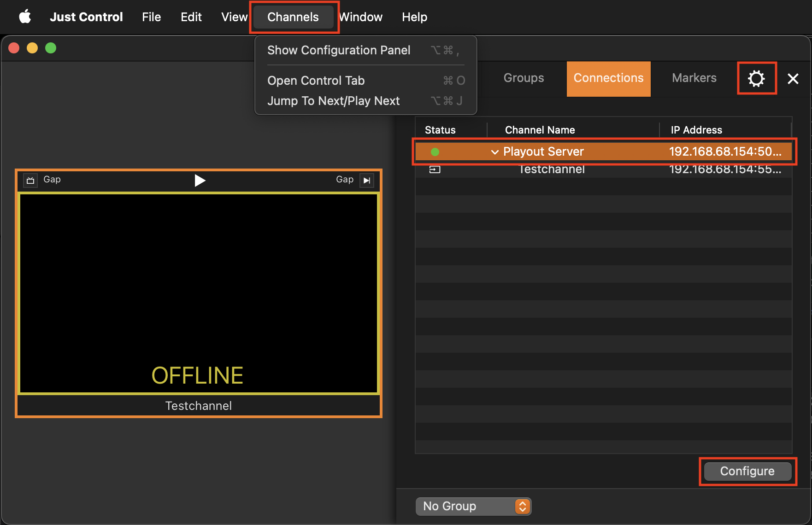This screenshot has width=812, height=525.
Task: Open the View menu
Action: (x=235, y=17)
